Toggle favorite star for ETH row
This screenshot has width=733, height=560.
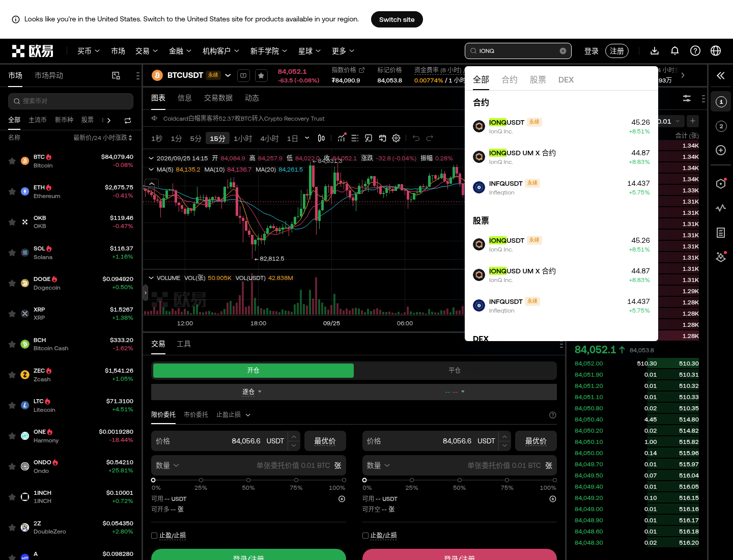point(12,191)
